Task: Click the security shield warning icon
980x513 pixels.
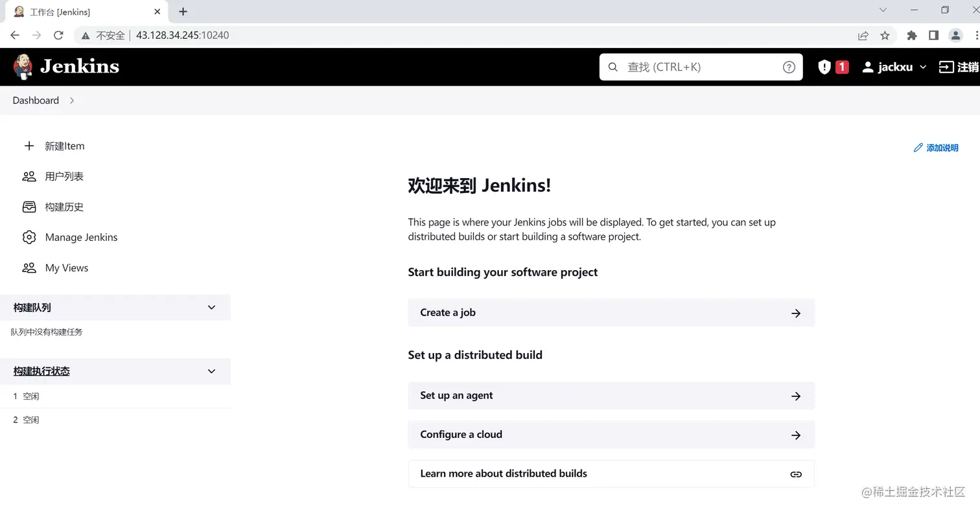Action: pos(824,67)
